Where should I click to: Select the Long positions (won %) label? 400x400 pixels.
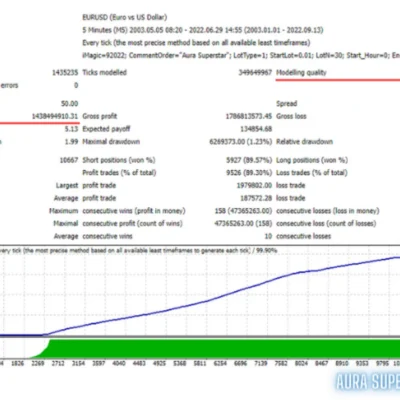pos(312,160)
